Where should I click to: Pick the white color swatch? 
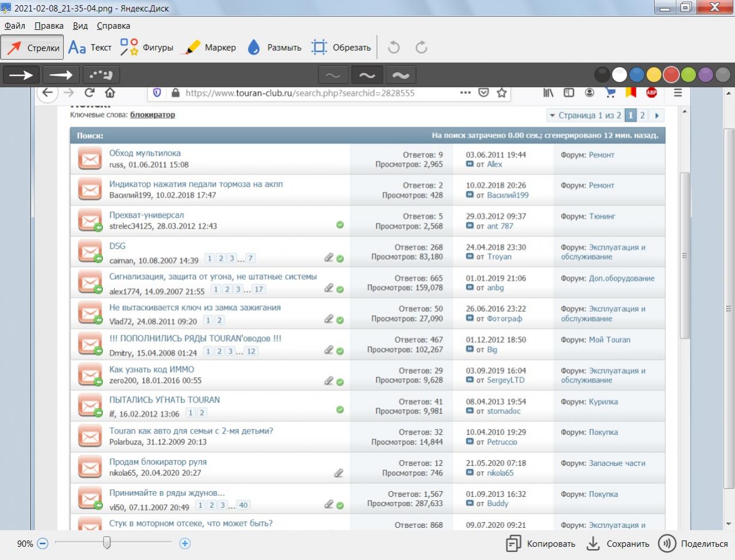point(619,75)
